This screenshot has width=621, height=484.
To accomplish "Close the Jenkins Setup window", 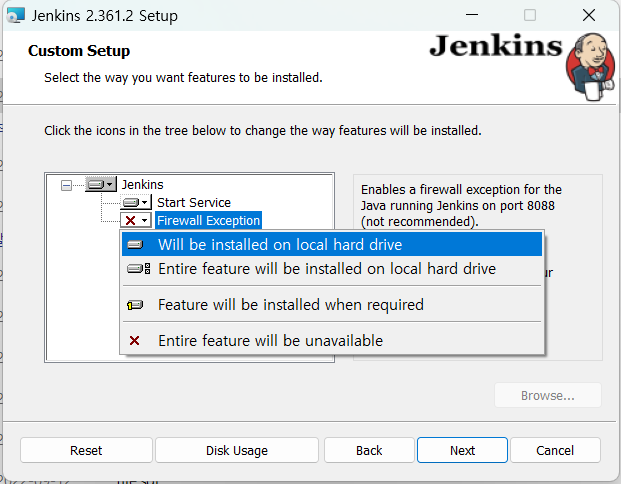I will [589, 15].
